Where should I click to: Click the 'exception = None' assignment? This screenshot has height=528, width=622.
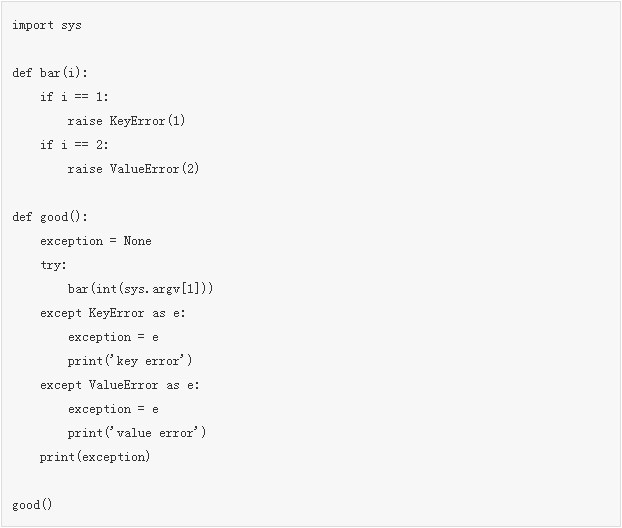pos(96,241)
